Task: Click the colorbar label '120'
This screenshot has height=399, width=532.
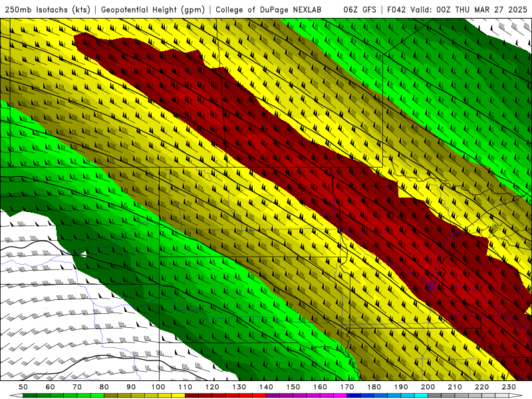Action: [212, 387]
